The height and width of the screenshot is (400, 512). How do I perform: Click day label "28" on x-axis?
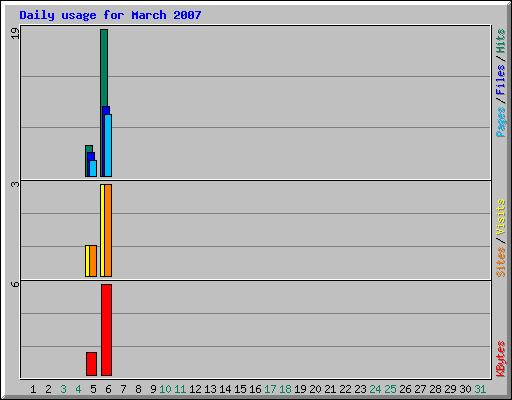pos(435,389)
